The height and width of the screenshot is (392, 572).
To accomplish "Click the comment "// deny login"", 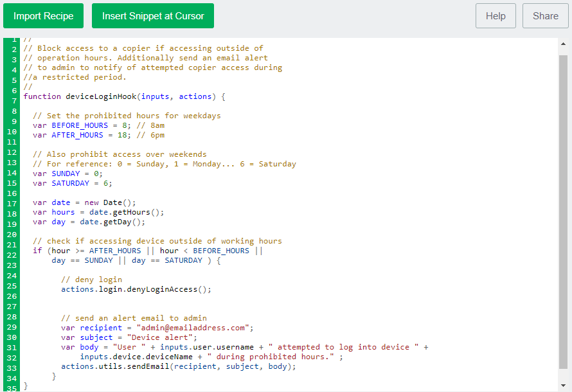I will [x=91, y=280].
